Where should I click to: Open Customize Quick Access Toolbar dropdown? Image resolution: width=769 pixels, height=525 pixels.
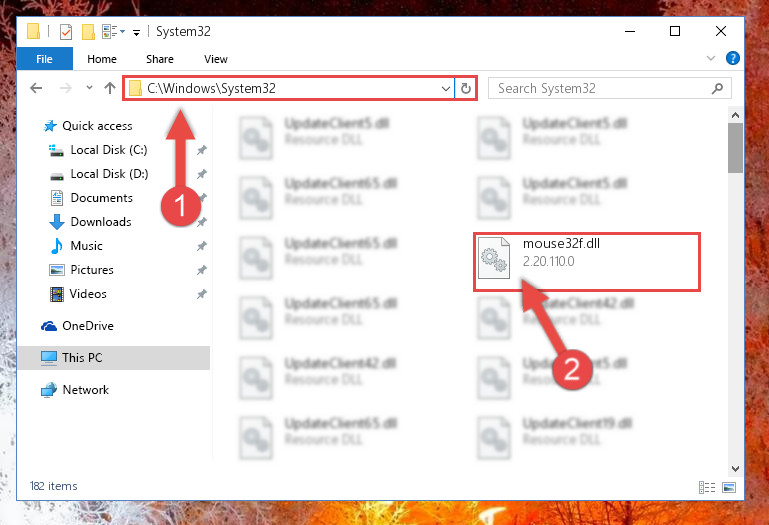[136, 32]
